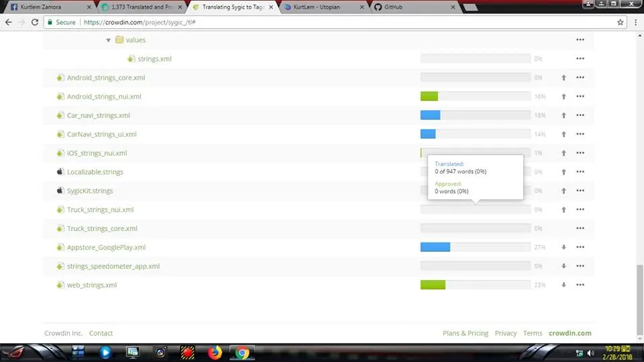
Task: Click the up arrow for Truck_strings_nui.xml
Action: [x=563, y=210]
